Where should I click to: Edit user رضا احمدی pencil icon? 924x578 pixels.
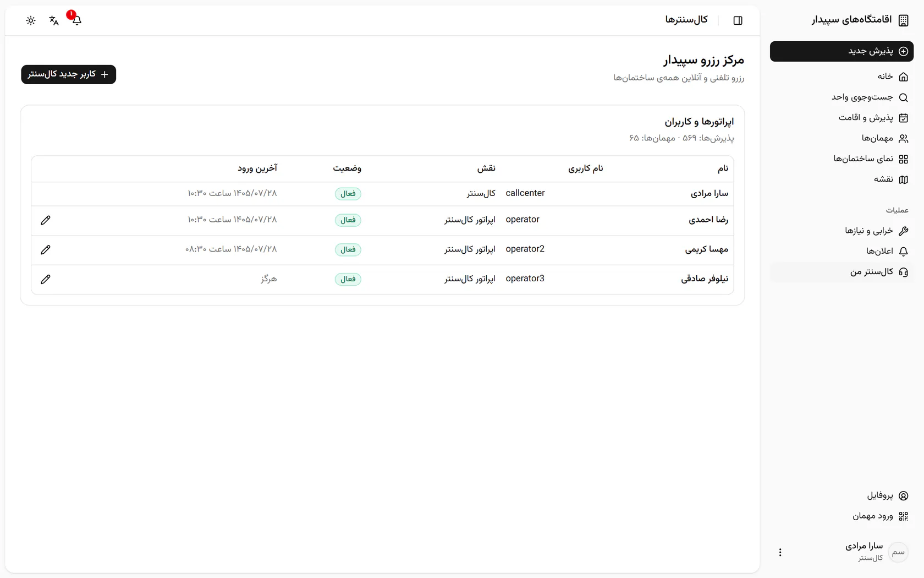pyautogui.click(x=46, y=220)
